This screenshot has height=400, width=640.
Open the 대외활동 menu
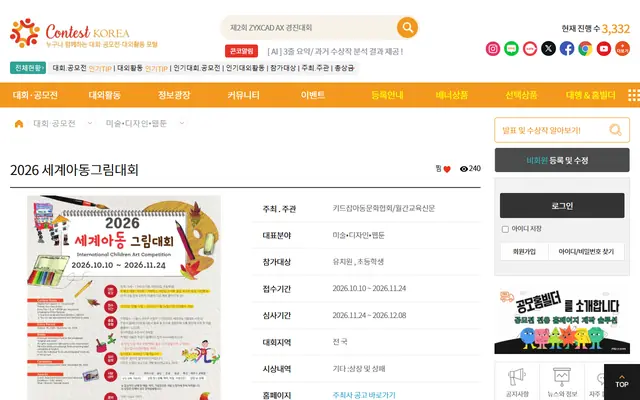[x=104, y=95]
